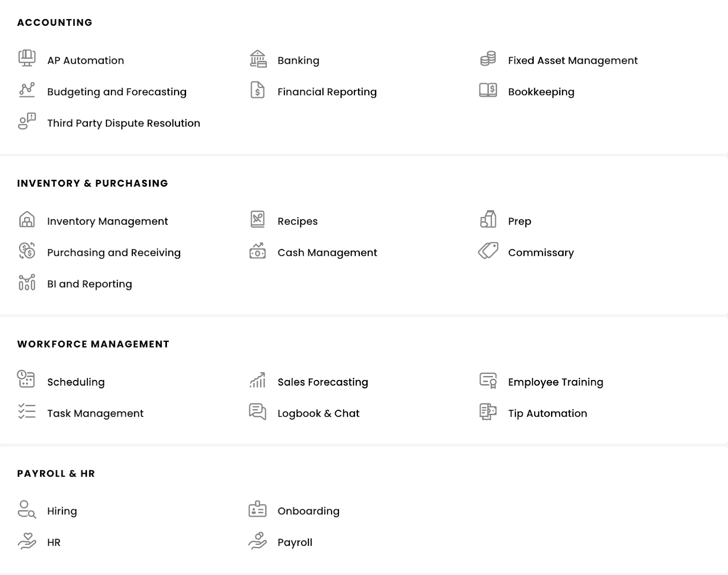
Task: Click the Onboarding ID badge icon
Action: [258, 509]
